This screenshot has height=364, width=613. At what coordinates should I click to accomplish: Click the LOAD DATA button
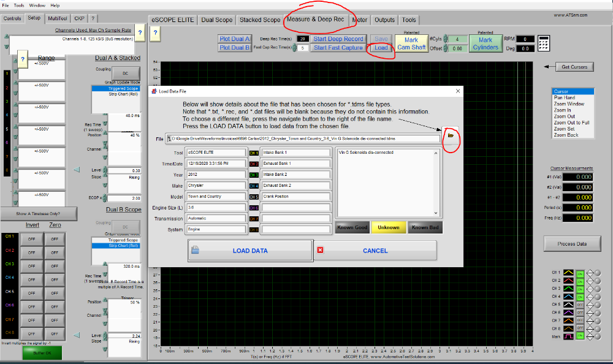[x=250, y=251]
